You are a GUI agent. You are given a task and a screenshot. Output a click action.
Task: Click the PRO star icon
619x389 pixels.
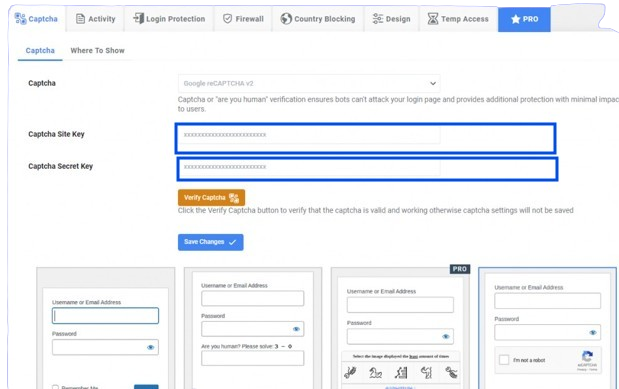[x=515, y=19]
